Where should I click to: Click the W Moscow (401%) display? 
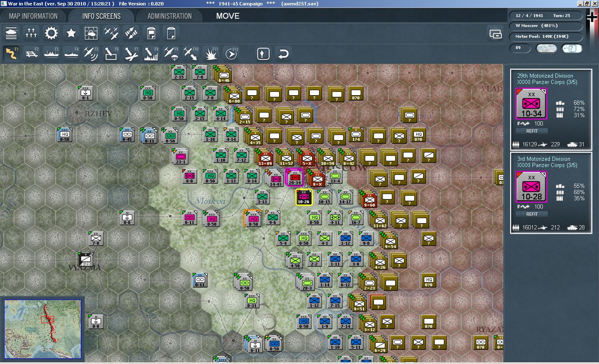click(x=545, y=26)
